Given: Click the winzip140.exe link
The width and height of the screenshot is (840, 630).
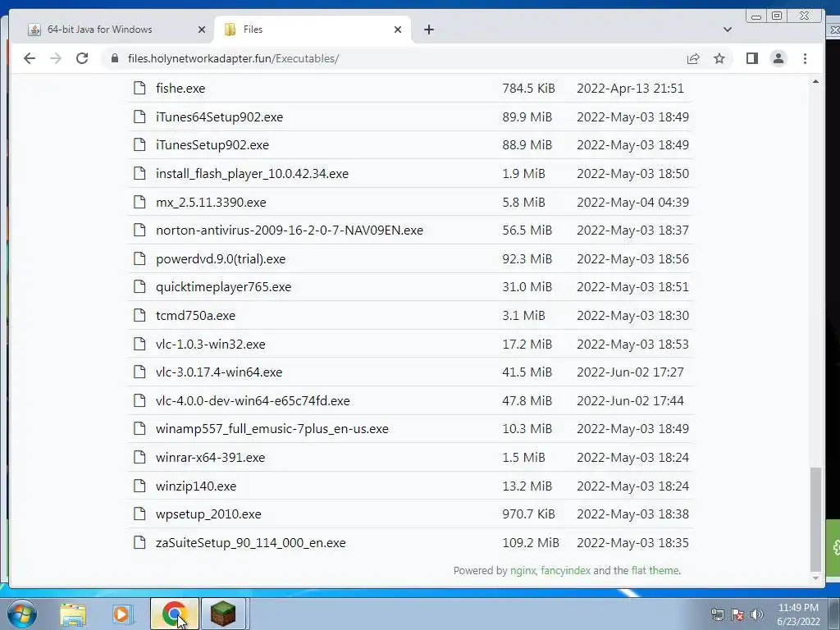Looking at the screenshot, I should (x=195, y=486).
